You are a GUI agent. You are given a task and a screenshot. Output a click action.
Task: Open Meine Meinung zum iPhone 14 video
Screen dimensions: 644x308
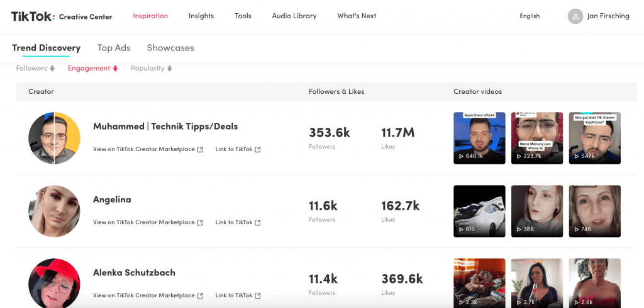coord(537,138)
